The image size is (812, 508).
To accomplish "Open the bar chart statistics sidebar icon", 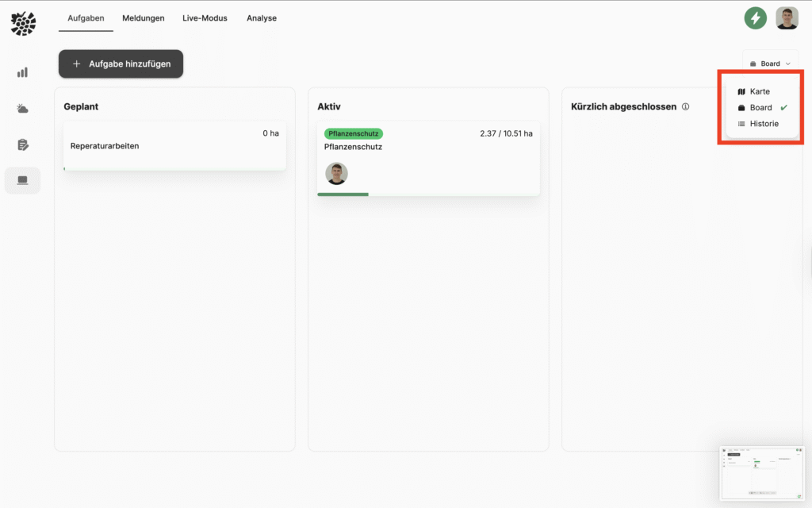I will pos(22,72).
